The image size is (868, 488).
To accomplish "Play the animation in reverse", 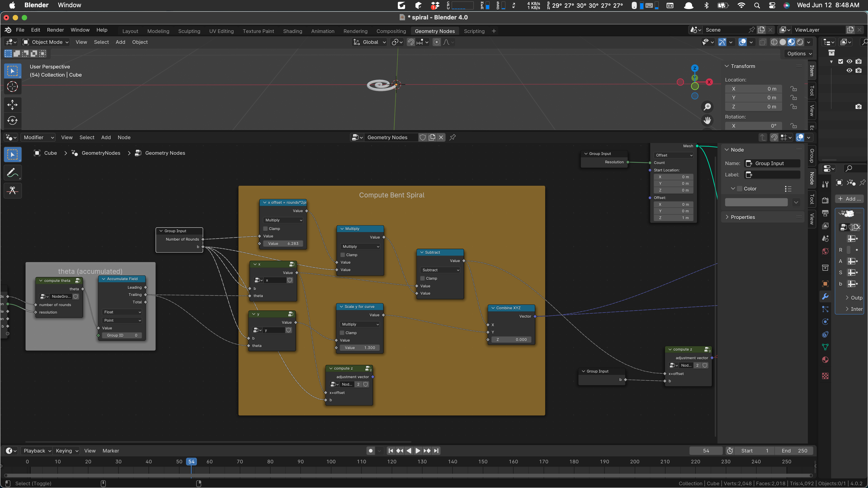I will coord(409,451).
